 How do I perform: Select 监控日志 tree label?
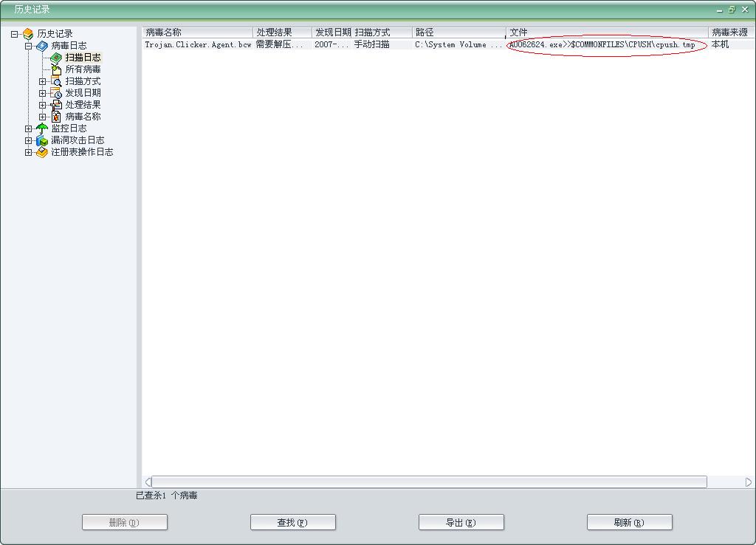[69, 128]
